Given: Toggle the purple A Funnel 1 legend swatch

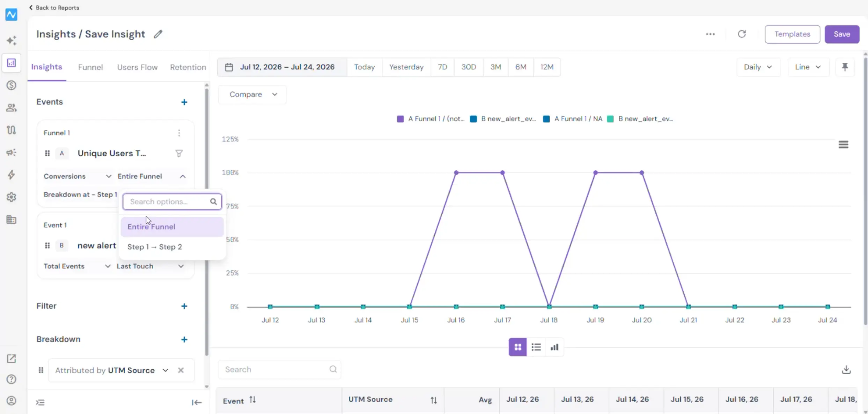Looking at the screenshot, I should [400, 119].
